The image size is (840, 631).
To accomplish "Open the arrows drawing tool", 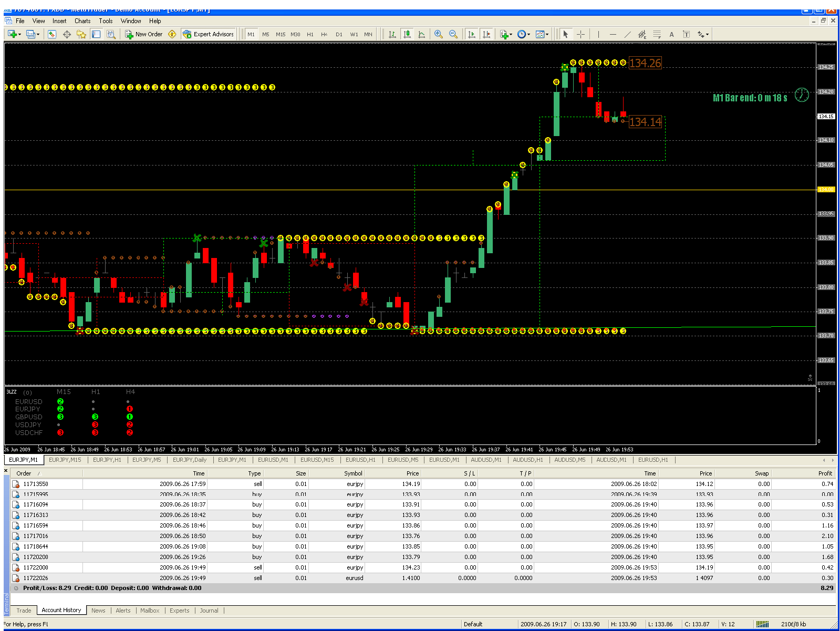I will click(700, 34).
